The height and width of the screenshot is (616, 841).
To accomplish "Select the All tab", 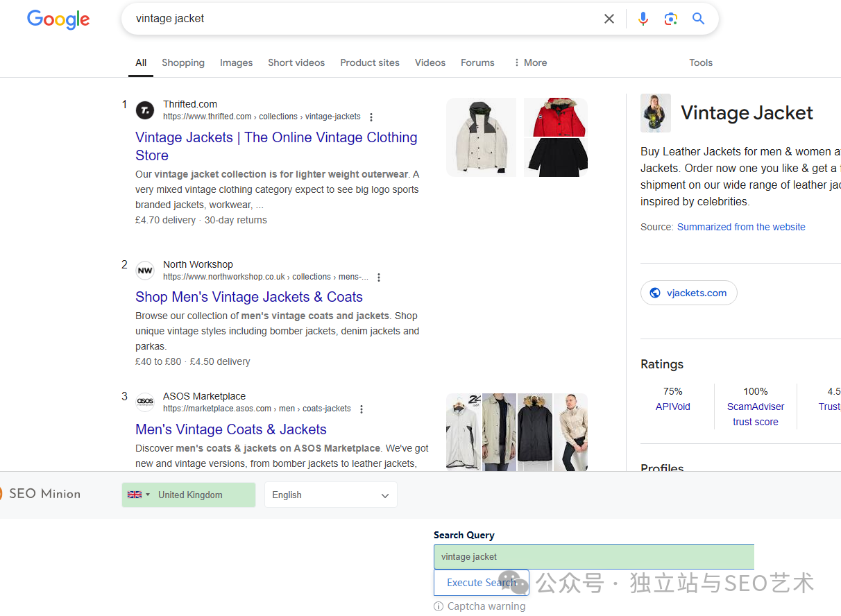I will coord(141,62).
